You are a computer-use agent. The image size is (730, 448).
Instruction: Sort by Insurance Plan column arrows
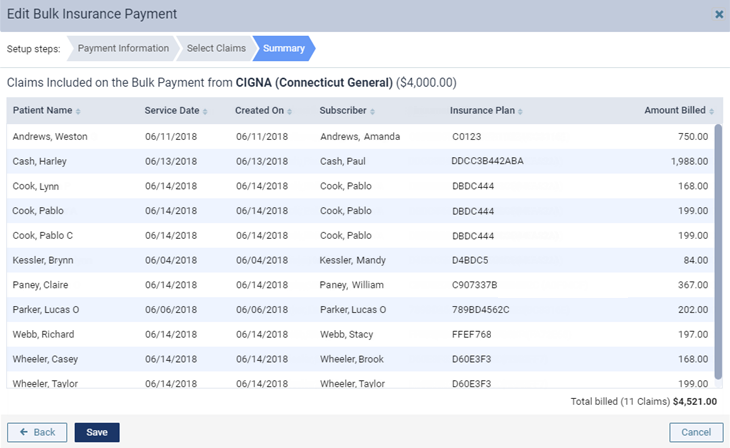tap(520, 111)
